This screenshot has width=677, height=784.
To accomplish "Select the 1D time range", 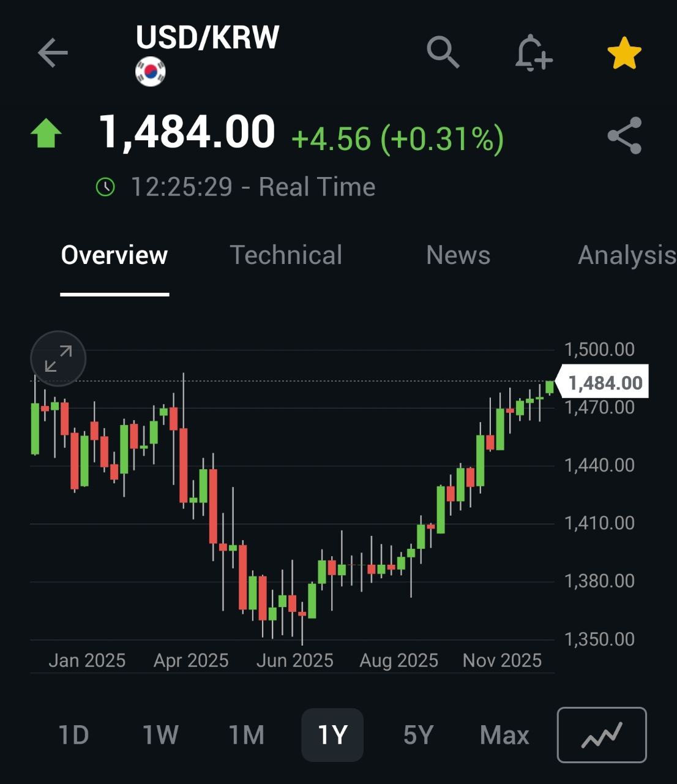I will (x=73, y=735).
